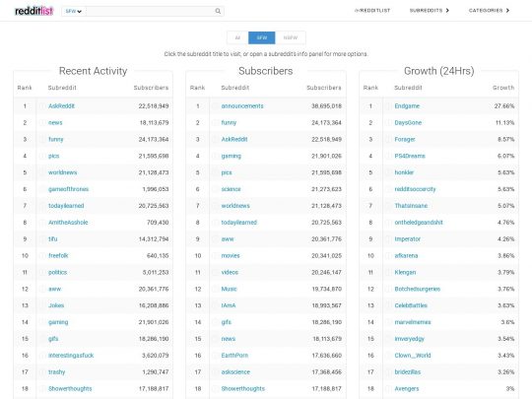Open the trashy subreddit link
Screen dimensions: 532x399
coord(57,372)
